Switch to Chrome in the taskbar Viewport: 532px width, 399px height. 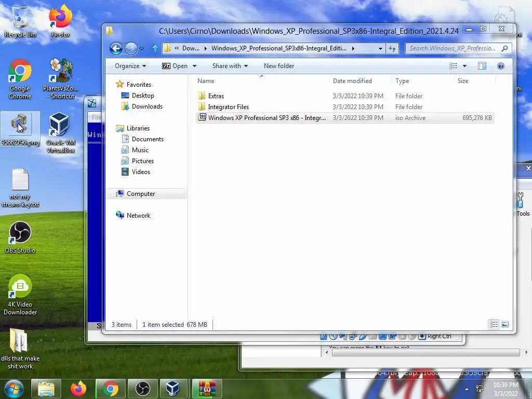pyautogui.click(x=111, y=389)
